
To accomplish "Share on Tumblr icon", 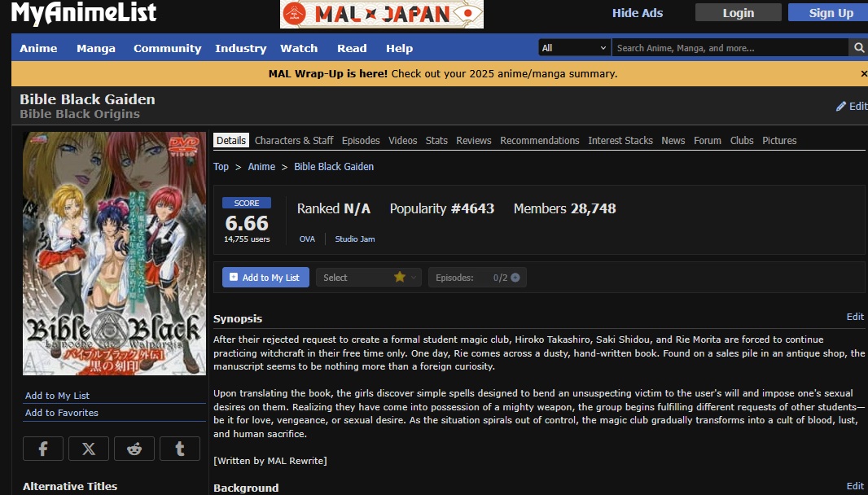I will (180, 449).
